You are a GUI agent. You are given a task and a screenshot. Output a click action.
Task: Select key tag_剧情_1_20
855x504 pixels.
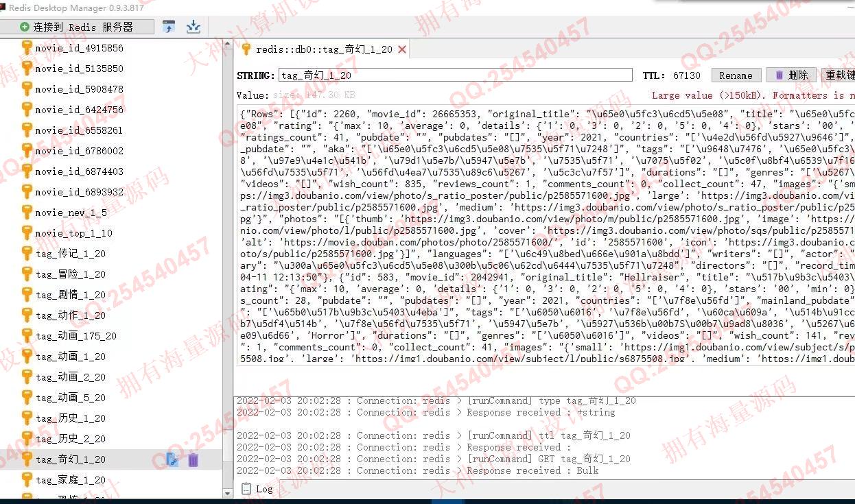(x=71, y=295)
